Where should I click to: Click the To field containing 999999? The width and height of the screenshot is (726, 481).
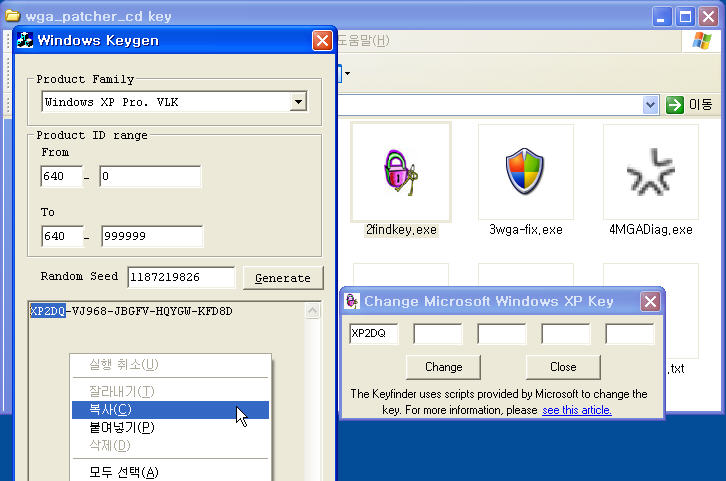(x=152, y=236)
